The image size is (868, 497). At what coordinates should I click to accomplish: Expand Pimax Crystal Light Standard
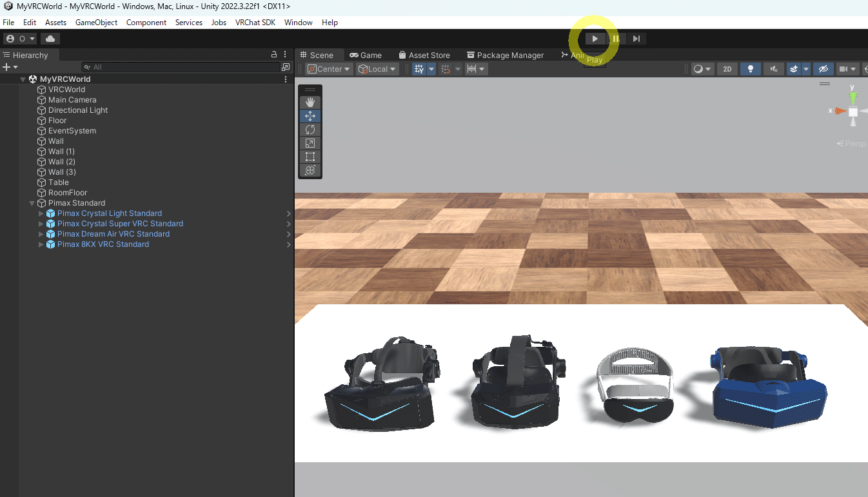[x=41, y=213]
